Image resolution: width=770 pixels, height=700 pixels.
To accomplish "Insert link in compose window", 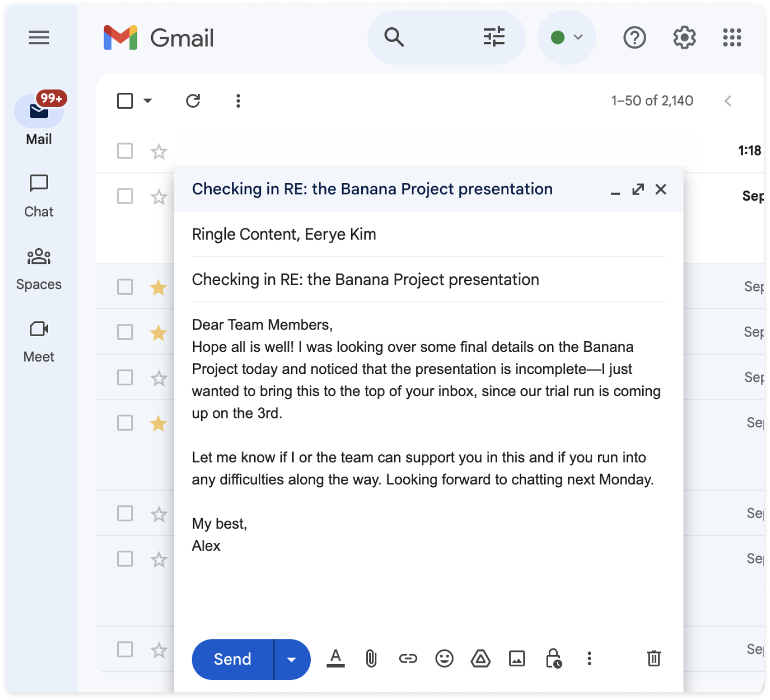I will click(408, 659).
